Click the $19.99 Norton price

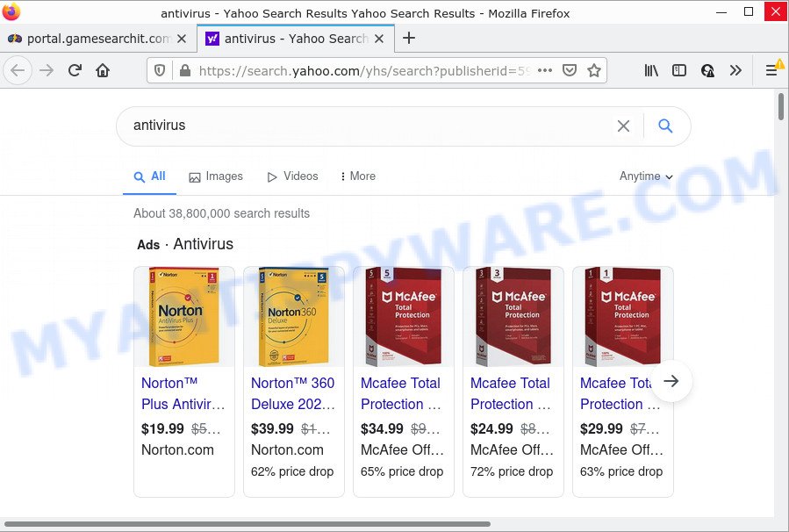162,428
